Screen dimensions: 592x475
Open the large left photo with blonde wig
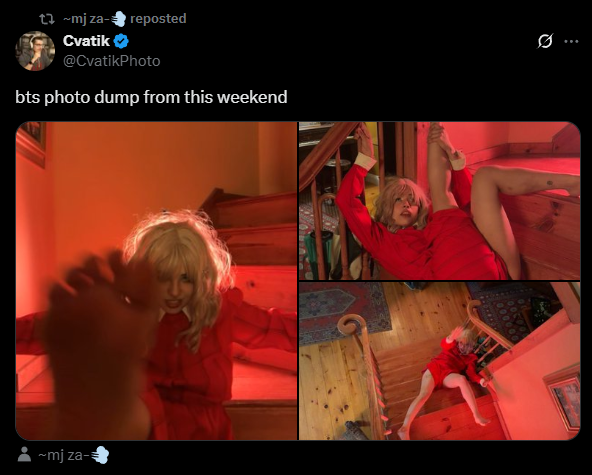(156, 281)
